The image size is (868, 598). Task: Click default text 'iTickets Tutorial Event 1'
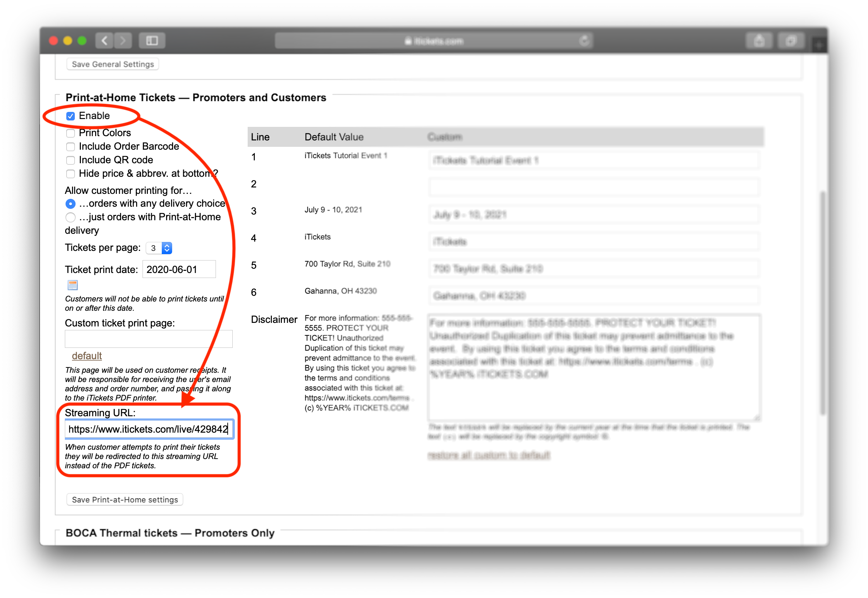click(x=346, y=156)
